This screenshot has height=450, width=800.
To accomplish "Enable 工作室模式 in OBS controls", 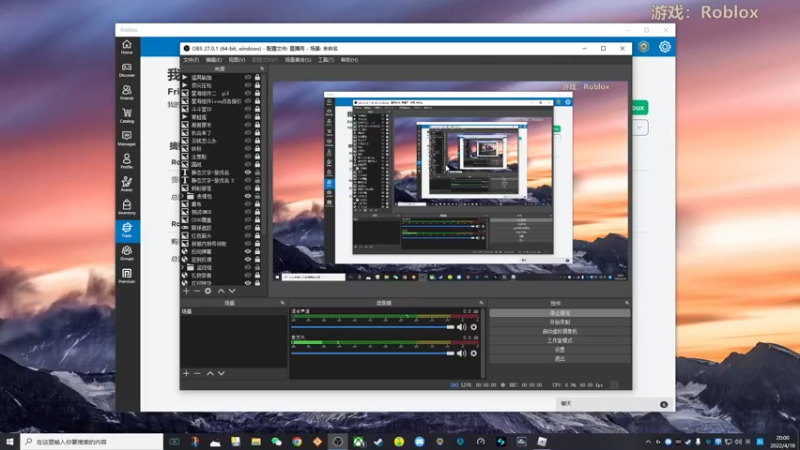I will [x=560, y=340].
